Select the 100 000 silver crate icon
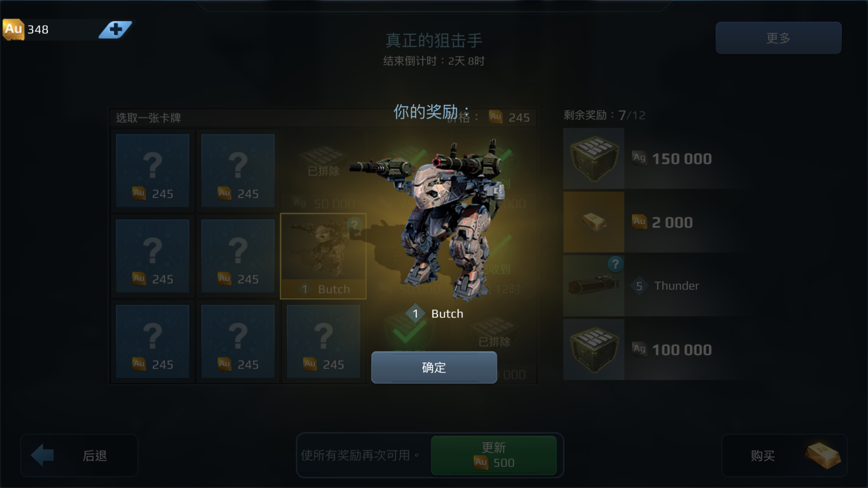 click(594, 349)
